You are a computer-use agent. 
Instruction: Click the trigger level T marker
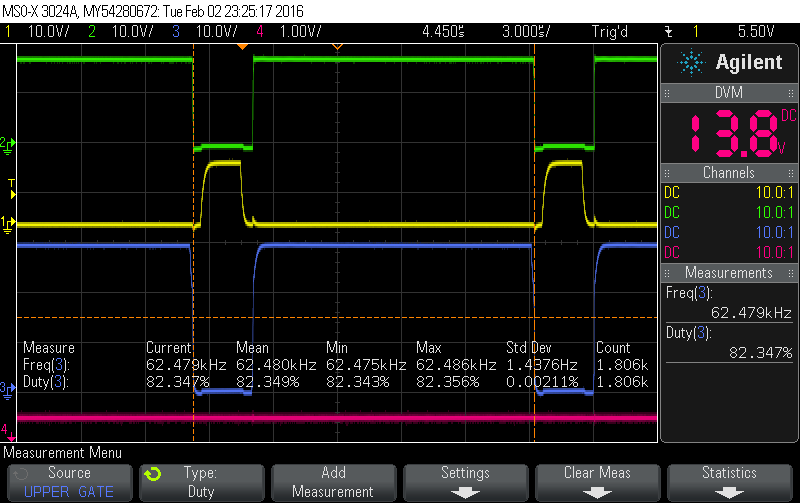[x=12, y=189]
